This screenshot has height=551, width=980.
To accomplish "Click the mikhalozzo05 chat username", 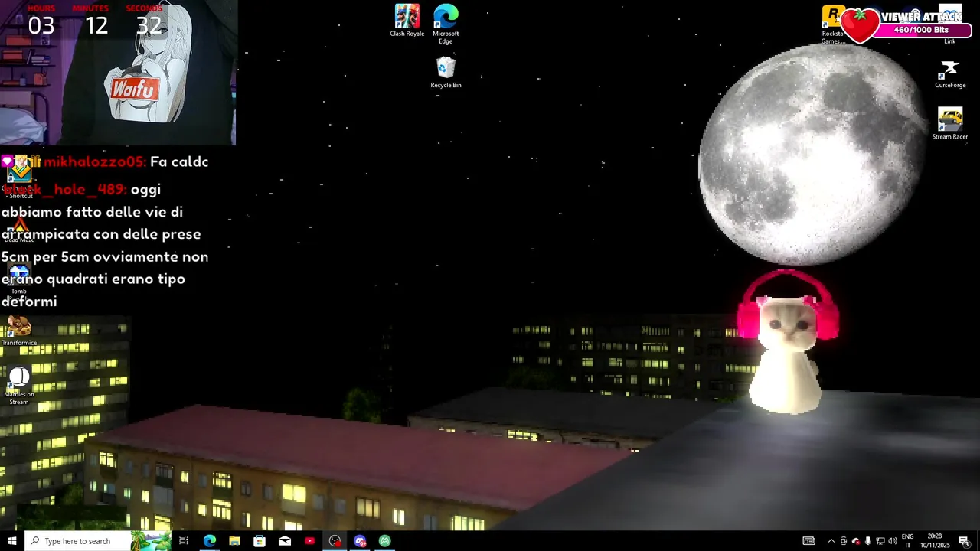I will click(x=94, y=162).
